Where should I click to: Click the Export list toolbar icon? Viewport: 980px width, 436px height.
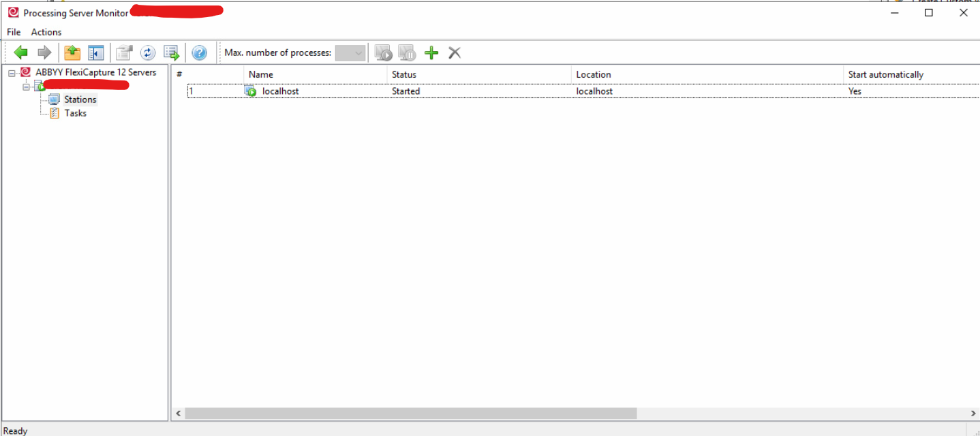point(172,52)
